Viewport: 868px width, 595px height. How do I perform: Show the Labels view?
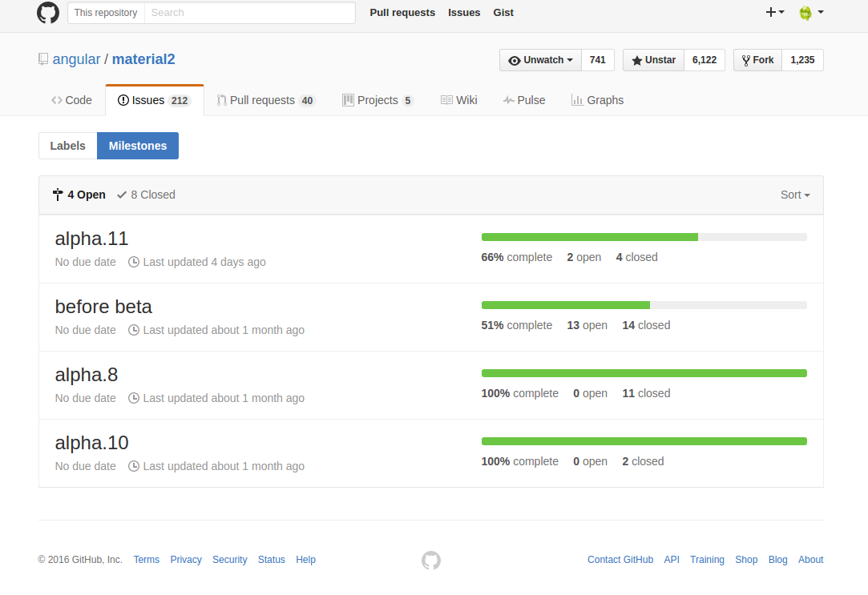[67, 146]
